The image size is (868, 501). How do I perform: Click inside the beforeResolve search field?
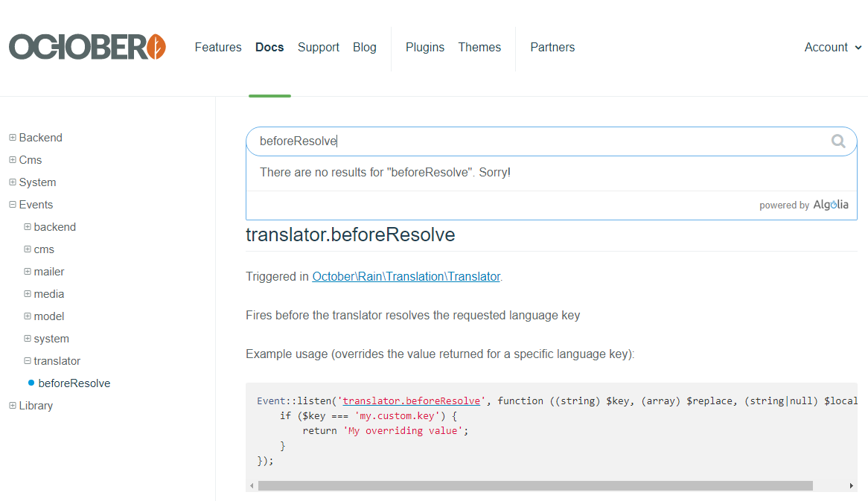click(447, 141)
